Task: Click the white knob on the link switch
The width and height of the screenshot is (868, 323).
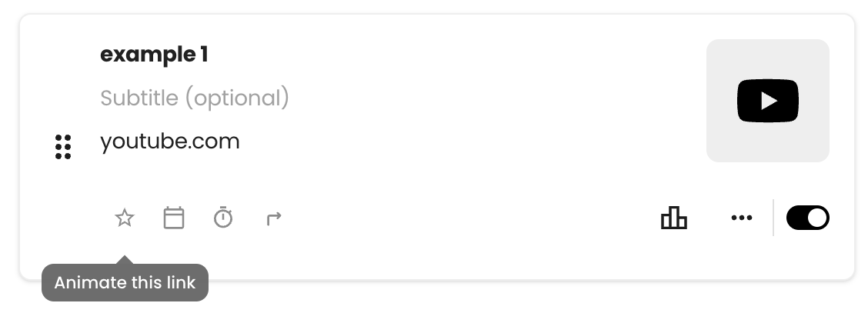Action: [817, 218]
